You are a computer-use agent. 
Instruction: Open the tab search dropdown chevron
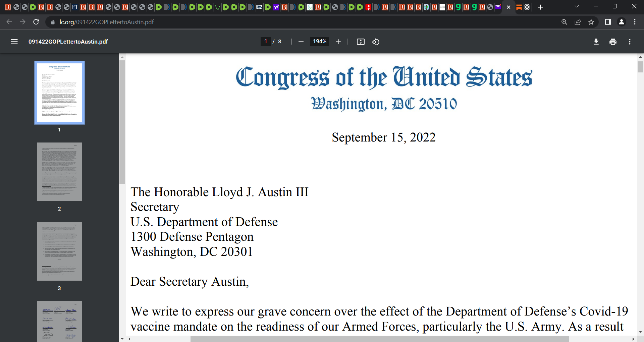click(x=577, y=6)
